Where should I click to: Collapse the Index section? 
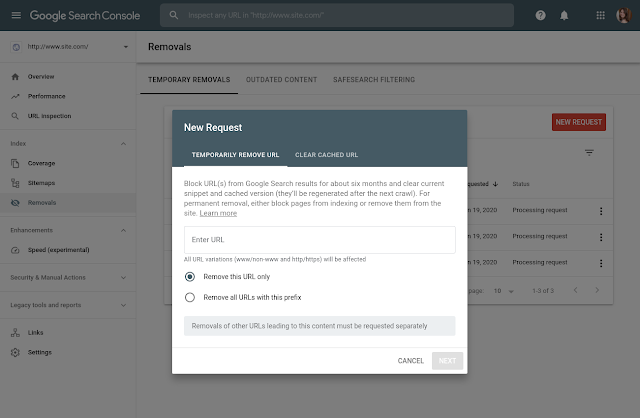point(123,144)
